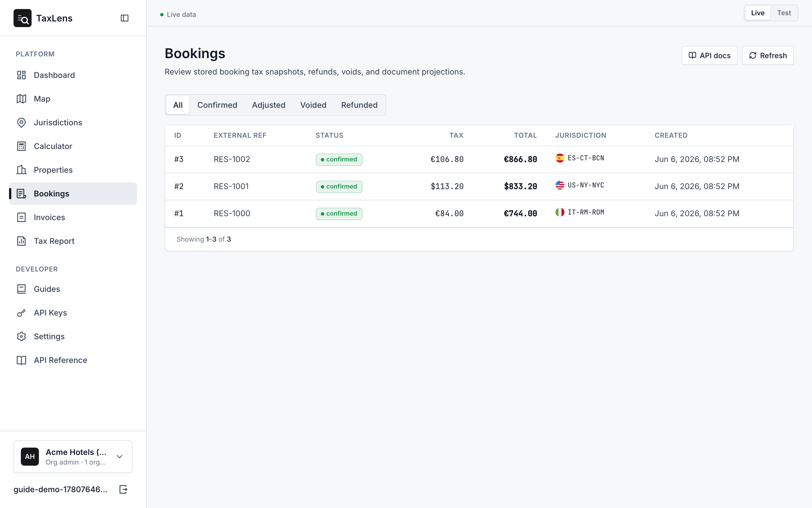
Task: Click the Invoices document icon
Action: (x=21, y=217)
